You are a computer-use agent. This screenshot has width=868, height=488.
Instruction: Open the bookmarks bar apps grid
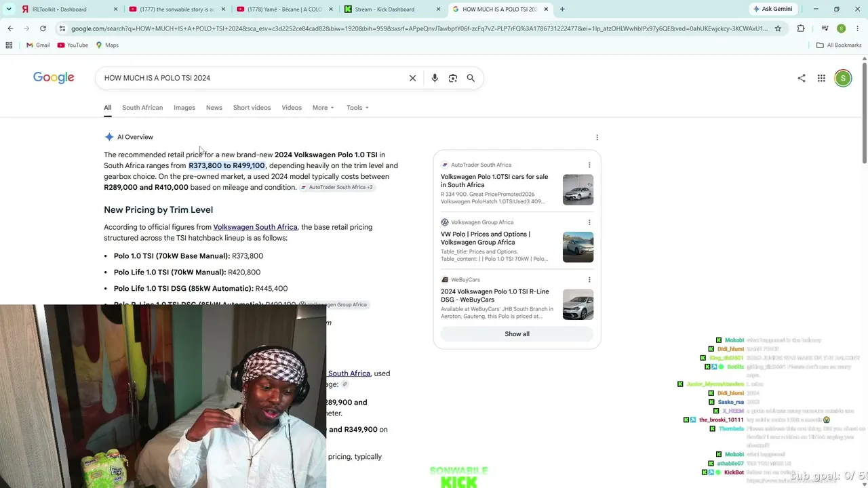click(9, 45)
